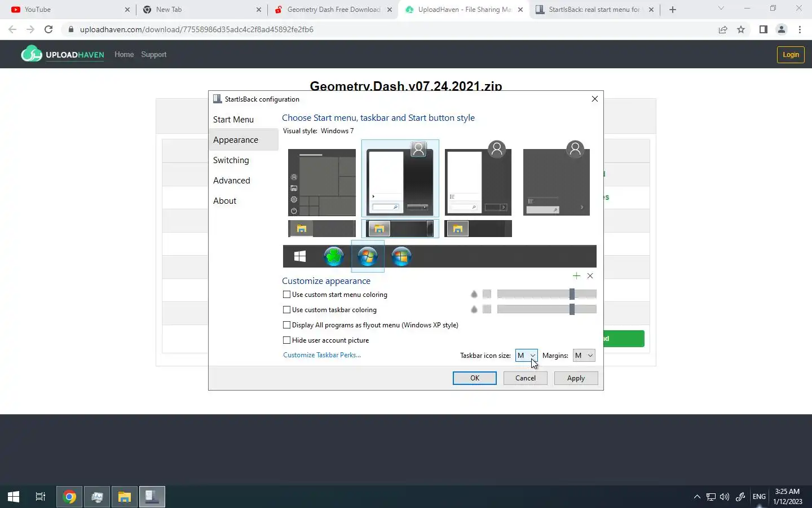
Task: Open the Chrome three-dot menu
Action: click(800, 29)
